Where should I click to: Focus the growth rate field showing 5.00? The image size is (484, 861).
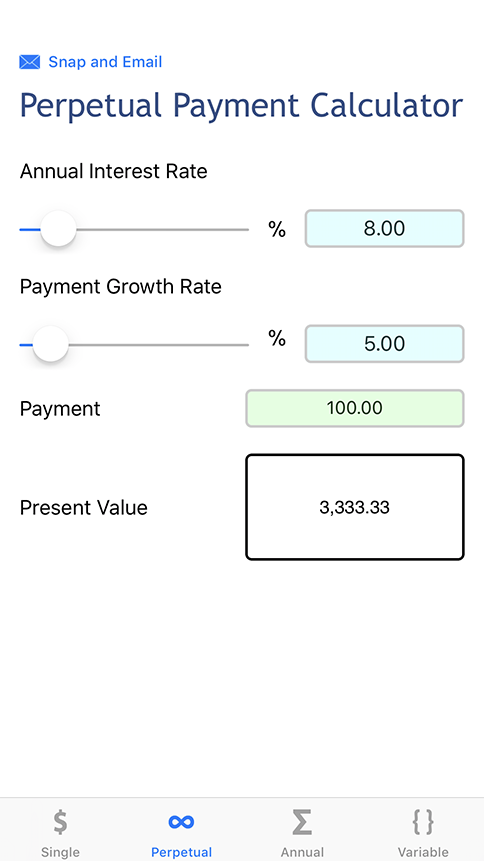pos(385,344)
